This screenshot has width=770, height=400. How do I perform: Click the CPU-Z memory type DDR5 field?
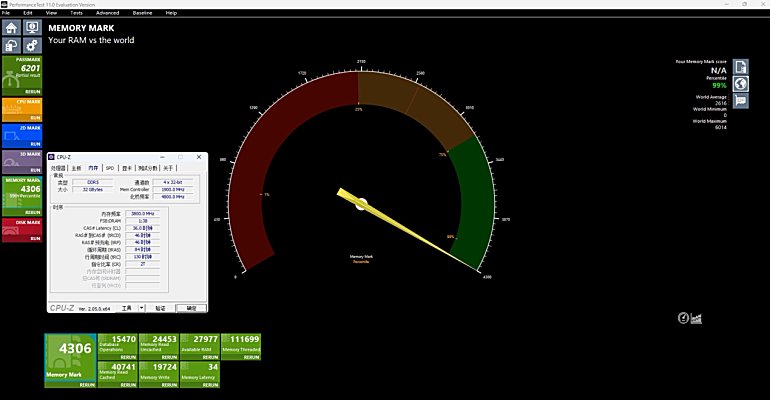tap(92, 182)
